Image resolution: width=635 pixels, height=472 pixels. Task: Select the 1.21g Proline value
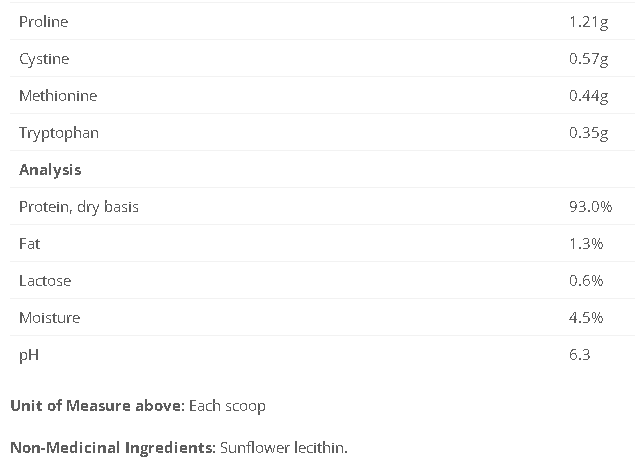pyautogui.click(x=588, y=22)
